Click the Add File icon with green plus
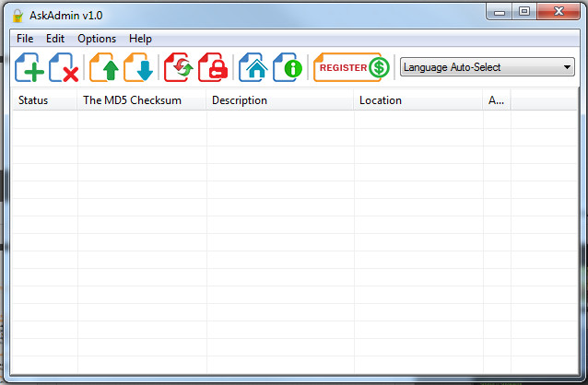Screen dimensions: 588x385 click(x=29, y=67)
